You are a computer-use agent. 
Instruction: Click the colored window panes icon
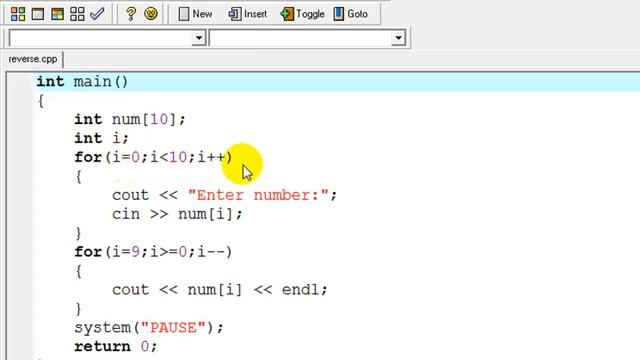[x=57, y=14]
